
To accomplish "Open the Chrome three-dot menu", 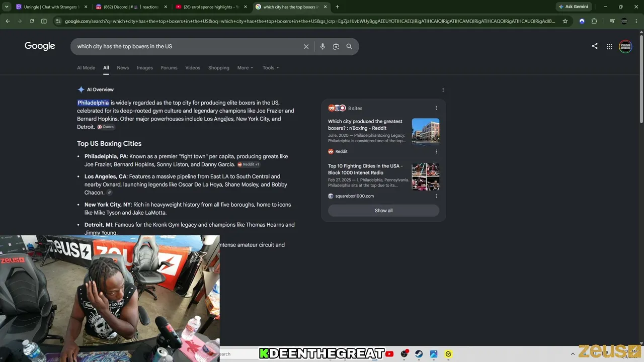I will coord(636,21).
